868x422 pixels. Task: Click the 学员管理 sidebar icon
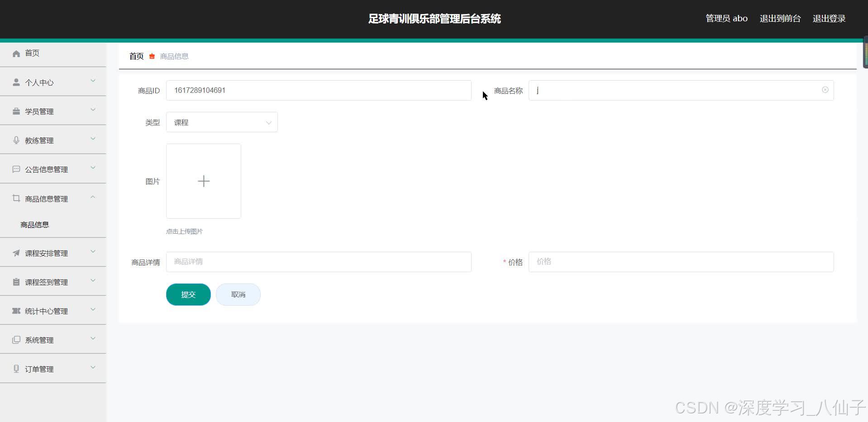point(16,111)
